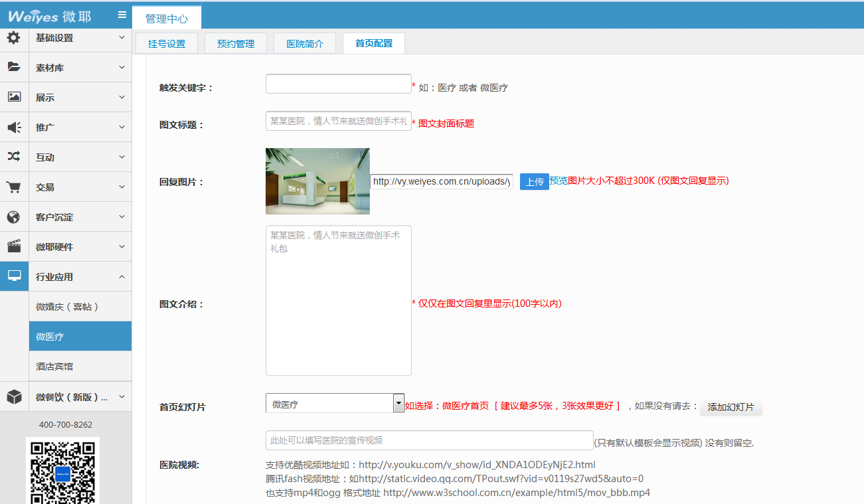Click the 预览 image preview link
864x504 pixels.
(558, 181)
